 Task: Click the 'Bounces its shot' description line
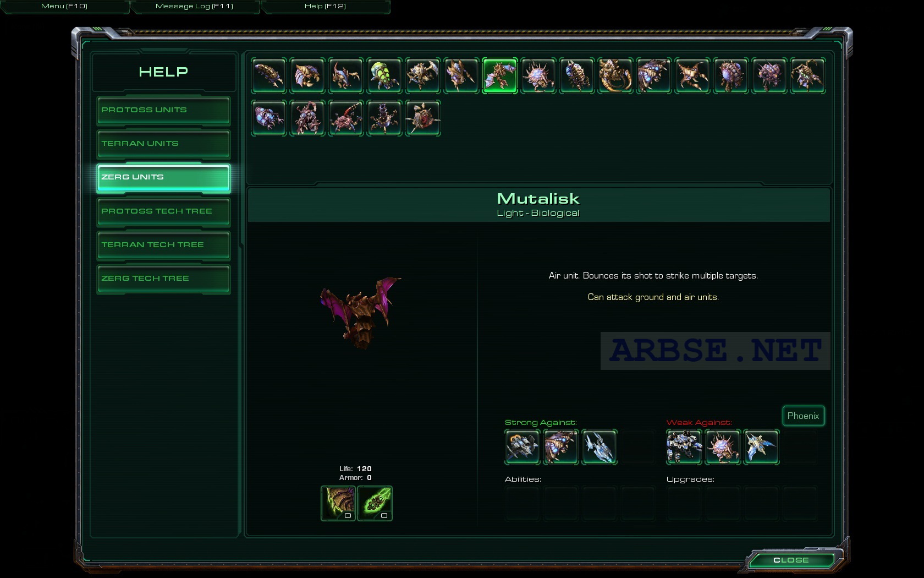click(x=653, y=276)
